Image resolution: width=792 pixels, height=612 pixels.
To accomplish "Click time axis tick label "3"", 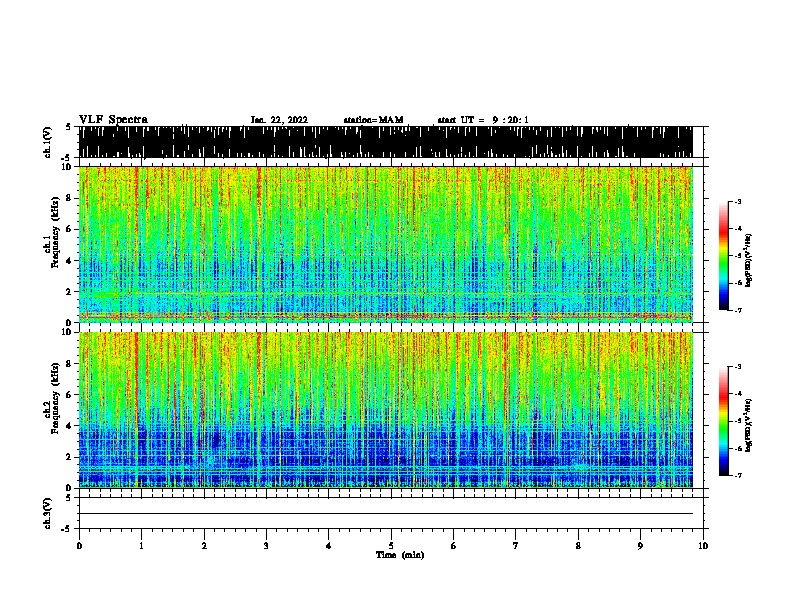I will click(x=266, y=546).
